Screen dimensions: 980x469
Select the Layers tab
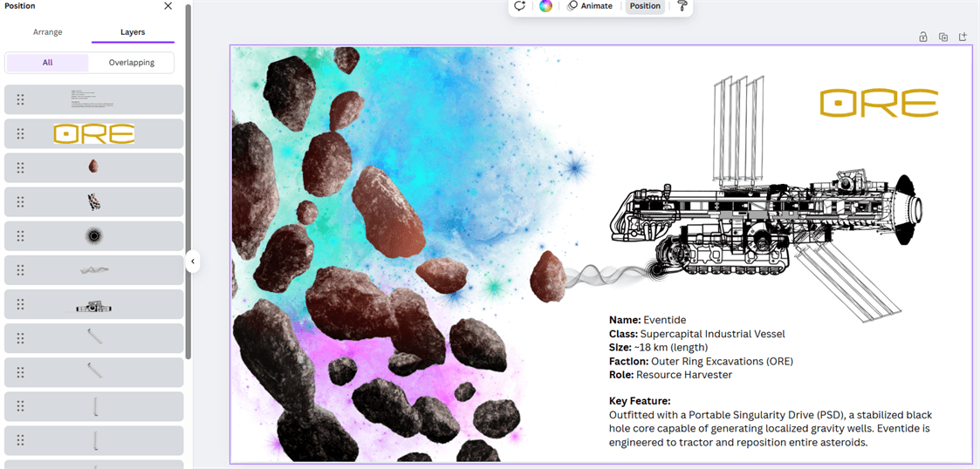[x=133, y=32]
